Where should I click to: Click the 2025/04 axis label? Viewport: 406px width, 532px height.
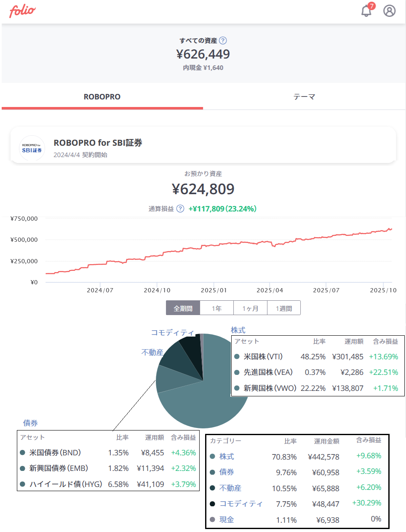coord(270,290)
